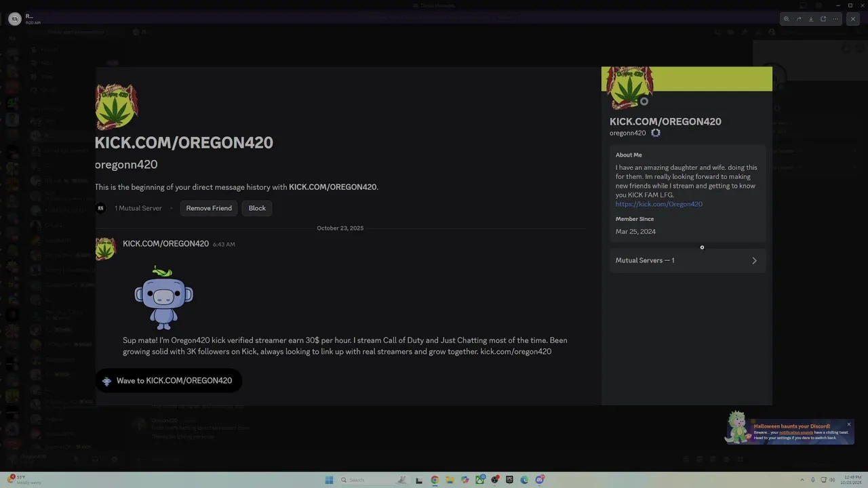This screenshot has height=488, width=868.
Task: Click Wave to KICK.COM/OREGON420 button
Action: [168, 381]
